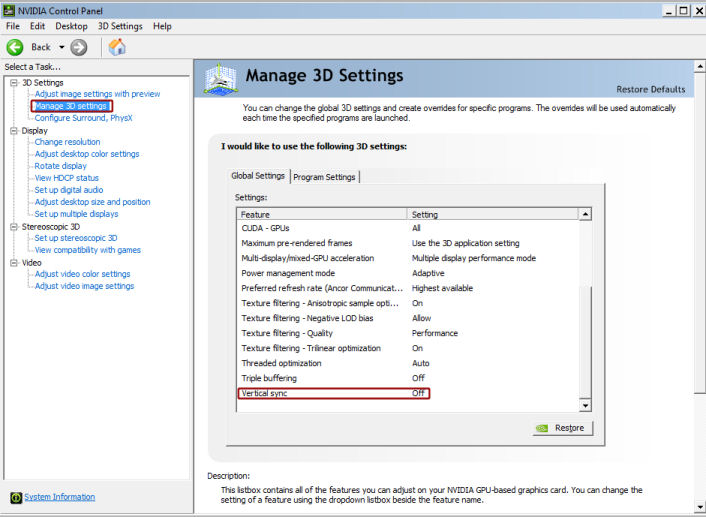The image size is (706, 517).
Task: Select Adjust image settings with preview
Action: (97, 94)
